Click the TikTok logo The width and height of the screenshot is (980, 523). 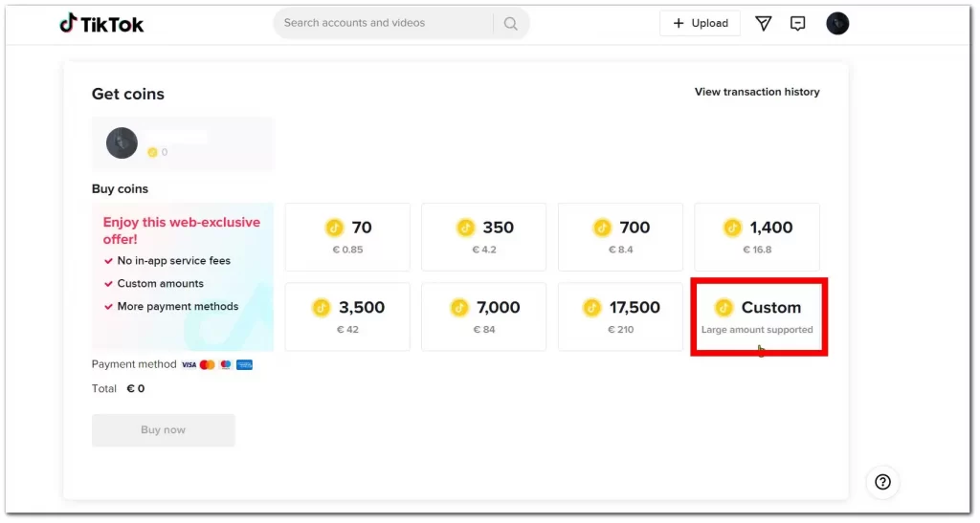(101, 24)
